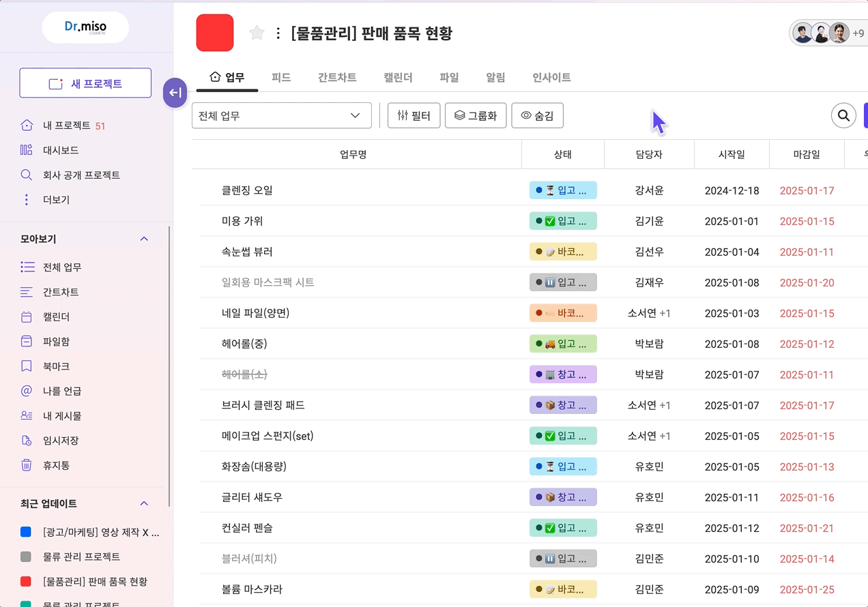Open the 전체 업무 dropdown

[x=281, y=116]
